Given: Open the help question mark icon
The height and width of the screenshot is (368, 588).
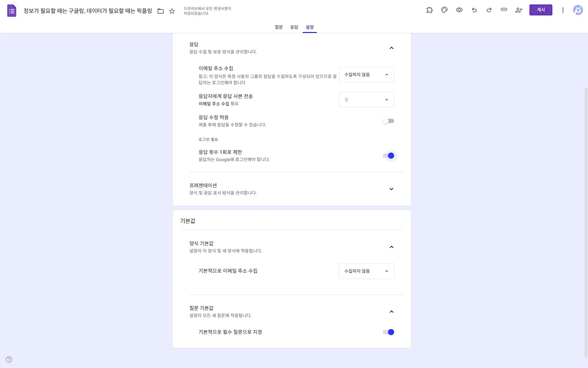Looking at the screenshot, I should (x=9, y=359).
